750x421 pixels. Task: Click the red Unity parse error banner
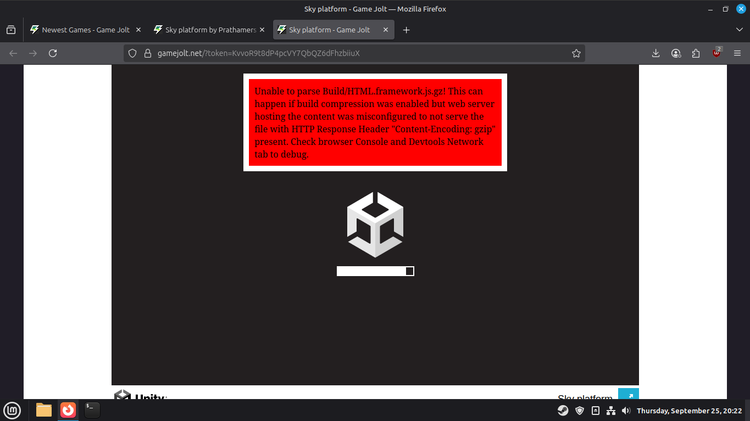[375, 122]
